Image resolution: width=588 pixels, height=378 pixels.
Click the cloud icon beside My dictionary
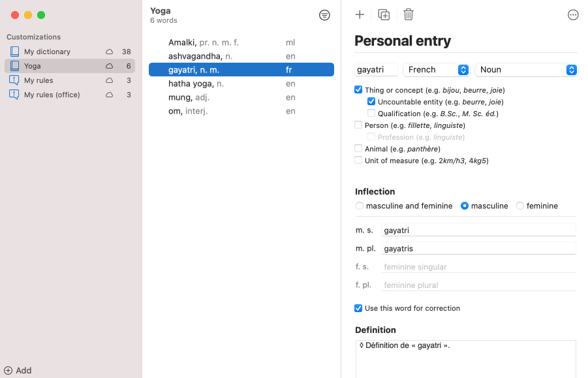coord(109,52)
